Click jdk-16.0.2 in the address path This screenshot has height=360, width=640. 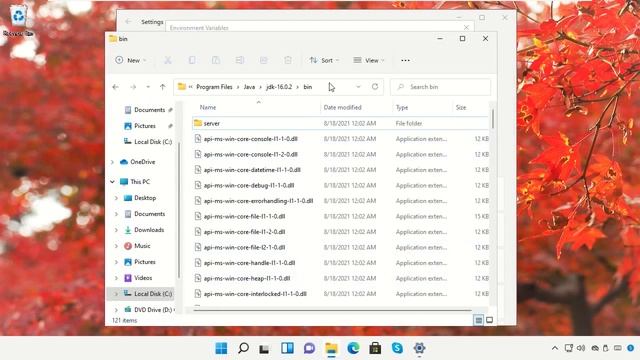point(279,87)
